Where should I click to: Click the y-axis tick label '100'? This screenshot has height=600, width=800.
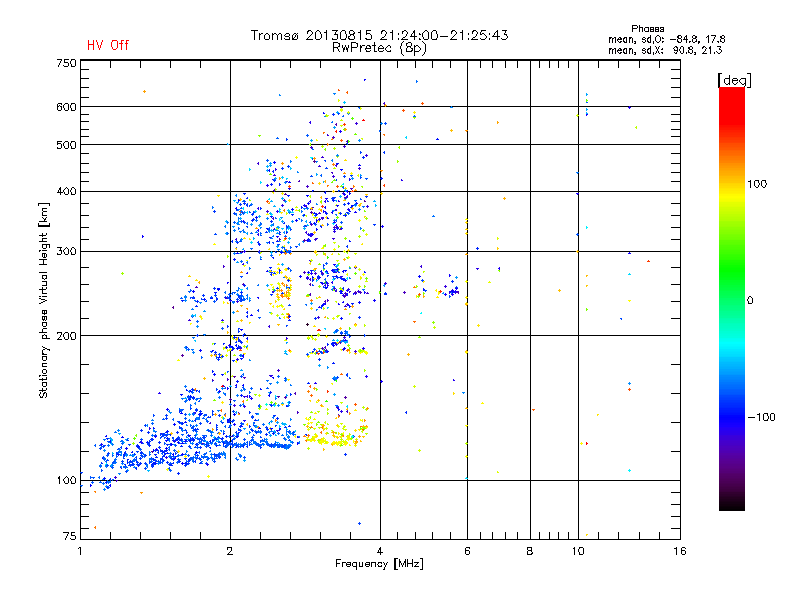click(66, 481)
